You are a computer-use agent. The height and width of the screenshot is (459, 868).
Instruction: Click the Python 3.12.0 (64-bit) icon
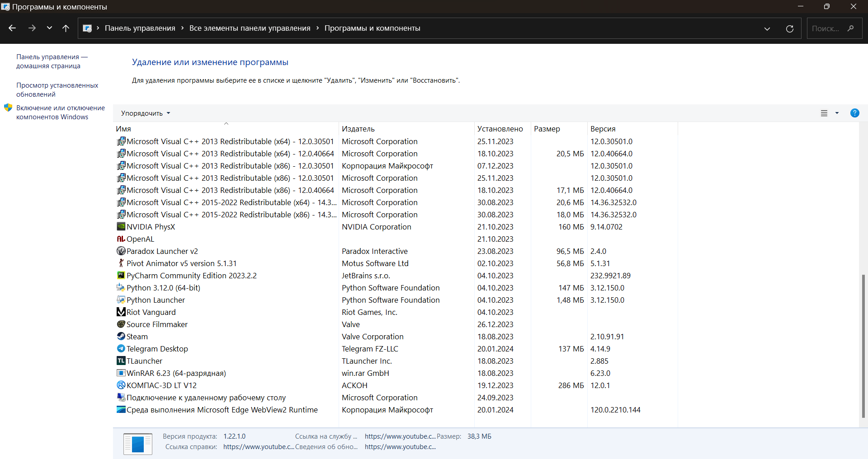[121, 287]
